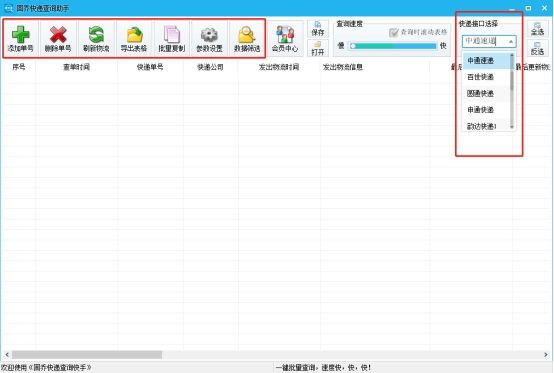The height and width of the screenshot is (373, 554).
Task: Click the 序号 column header
Action: point(19,67)
